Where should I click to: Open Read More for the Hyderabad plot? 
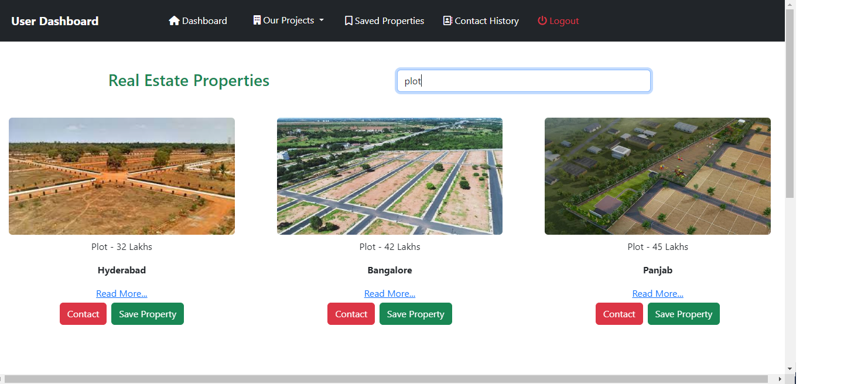(x=121, y=293)
